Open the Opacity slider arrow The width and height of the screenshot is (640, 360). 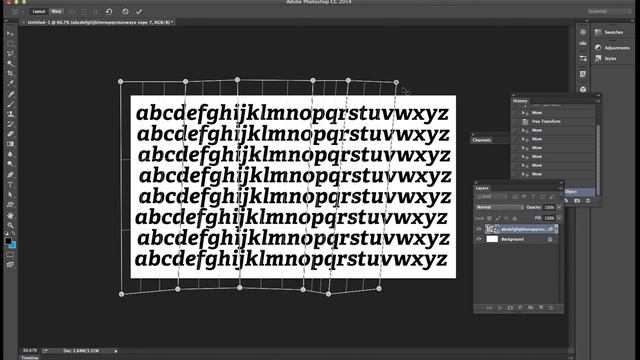559,207
